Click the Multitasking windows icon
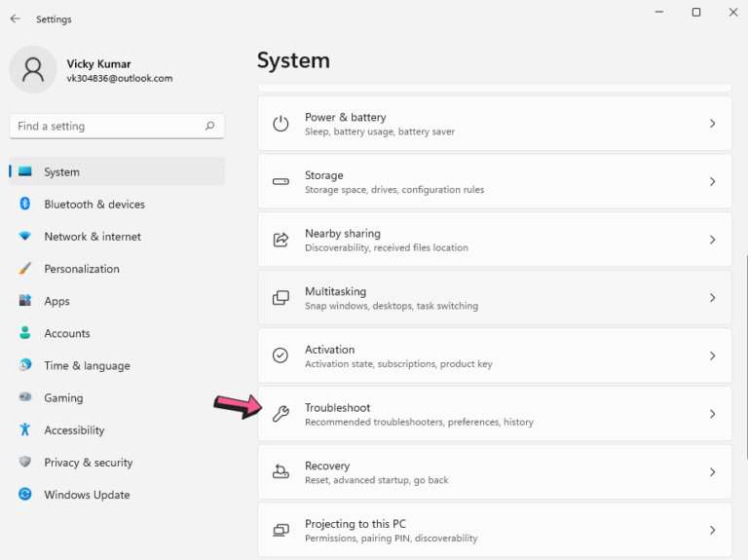Screen dimensions: 748x560 coord(280,298)
